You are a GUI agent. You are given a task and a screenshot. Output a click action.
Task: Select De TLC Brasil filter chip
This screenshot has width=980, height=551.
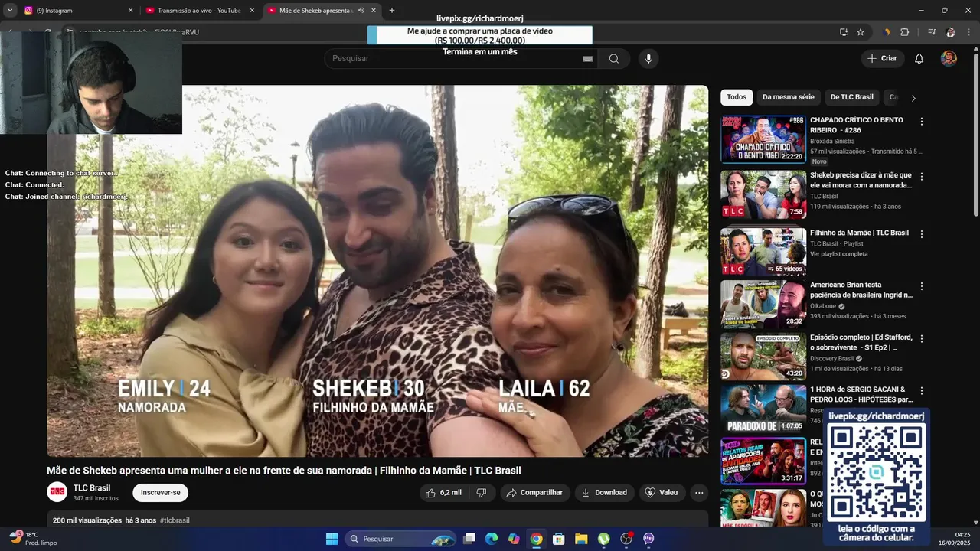[851, 97]
